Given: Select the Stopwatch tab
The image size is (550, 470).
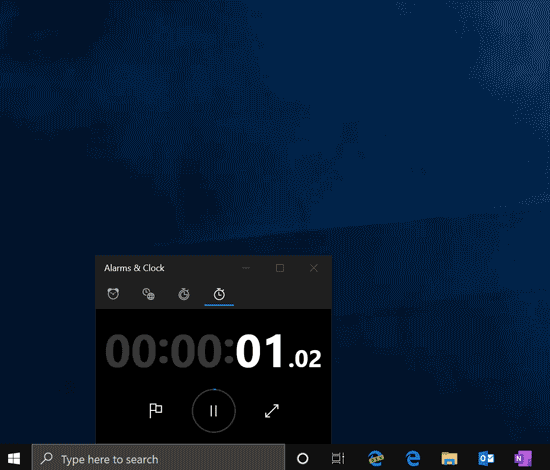Looking at the screenshot, I should 219,294.
